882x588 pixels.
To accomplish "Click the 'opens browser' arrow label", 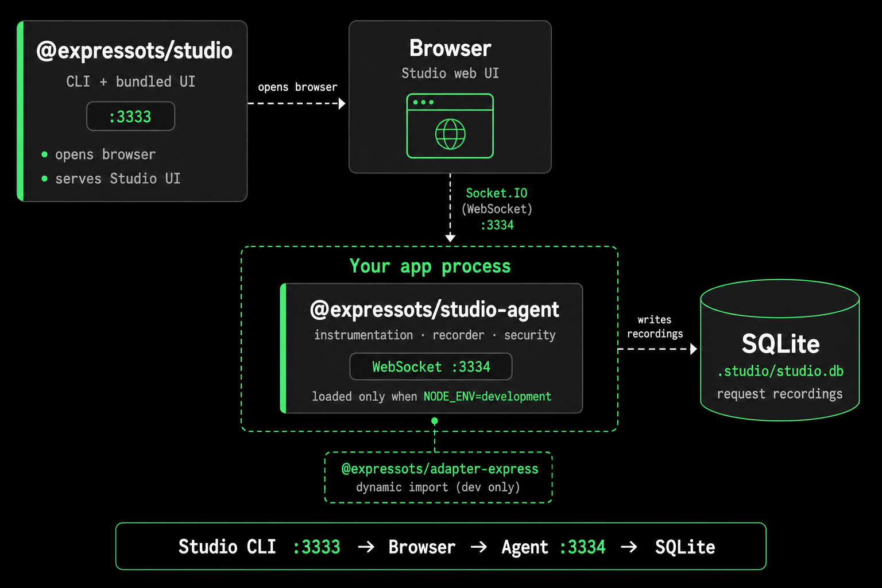I will [297, 87].
